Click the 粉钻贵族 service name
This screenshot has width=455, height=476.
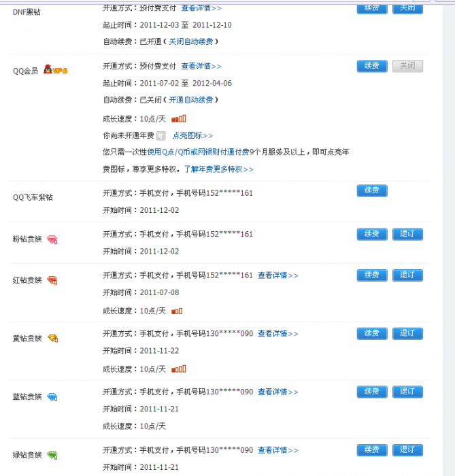point(27,239)
